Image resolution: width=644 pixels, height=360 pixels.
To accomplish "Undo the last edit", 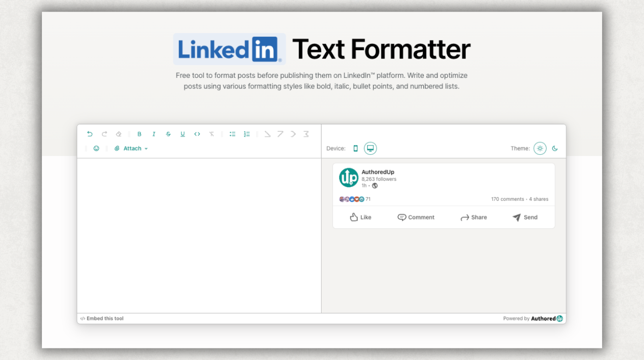I will 90,134.
